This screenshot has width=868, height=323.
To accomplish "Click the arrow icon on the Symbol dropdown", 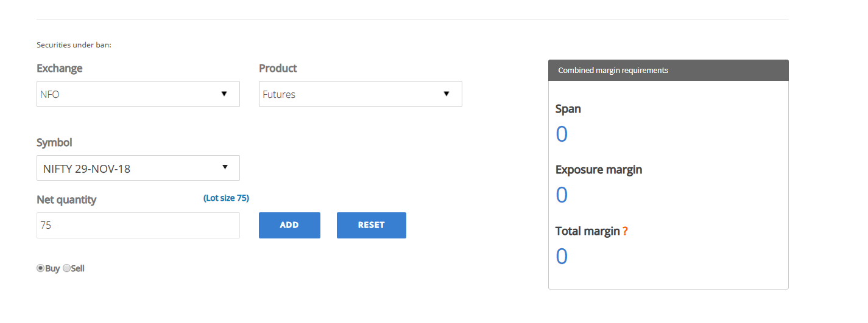I will coord(225,167).
